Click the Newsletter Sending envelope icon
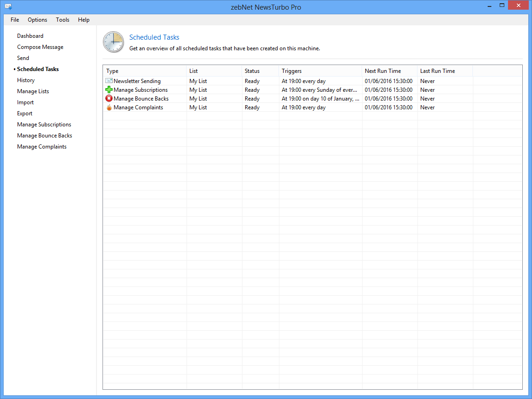The height and width of the screenshot is (399, 532). (109, 81)
